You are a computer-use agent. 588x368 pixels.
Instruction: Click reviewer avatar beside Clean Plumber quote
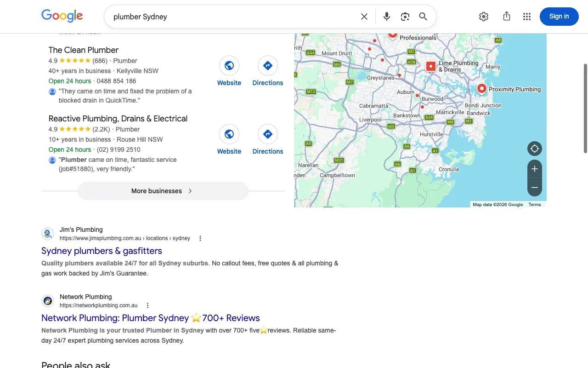coord(52,92)
